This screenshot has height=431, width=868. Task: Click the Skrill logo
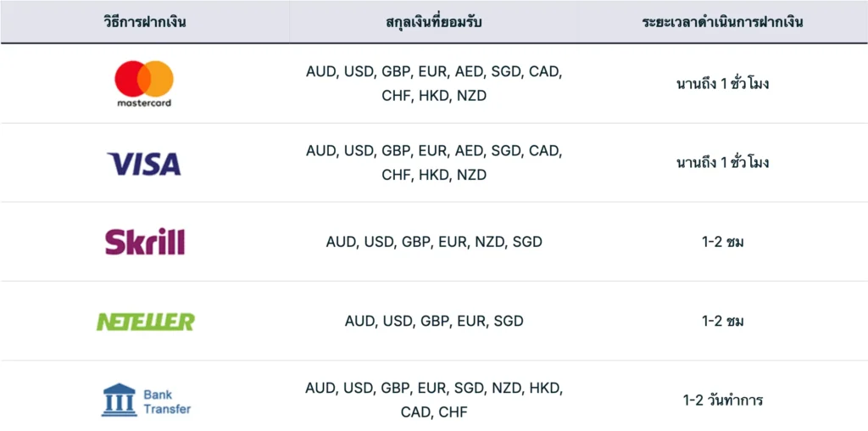[144, 242]
